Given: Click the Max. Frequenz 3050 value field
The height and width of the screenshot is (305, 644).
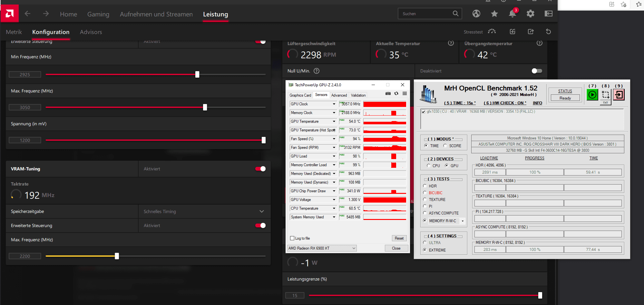Looking at the screenshot, I should pyautogui.click(x=25, y=107).
